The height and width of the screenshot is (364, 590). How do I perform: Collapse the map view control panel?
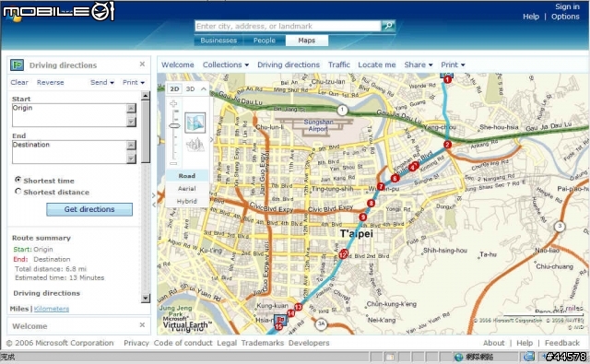point(204,89)
